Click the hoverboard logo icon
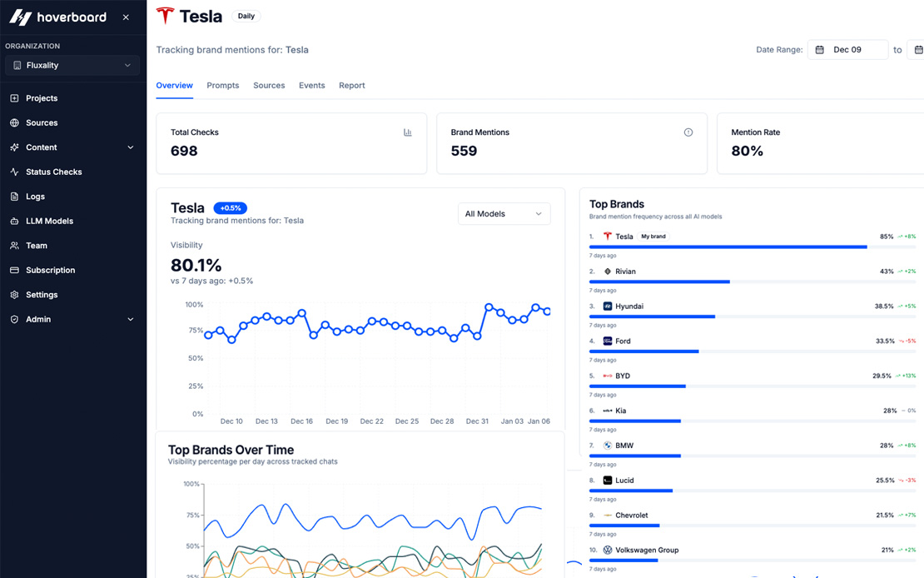The image size is (924, 578). (x=20, y=17)
